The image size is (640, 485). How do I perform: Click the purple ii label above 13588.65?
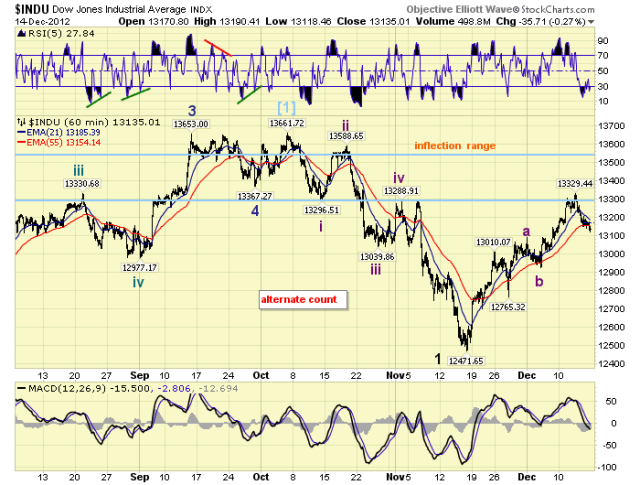tap(345, 125)
